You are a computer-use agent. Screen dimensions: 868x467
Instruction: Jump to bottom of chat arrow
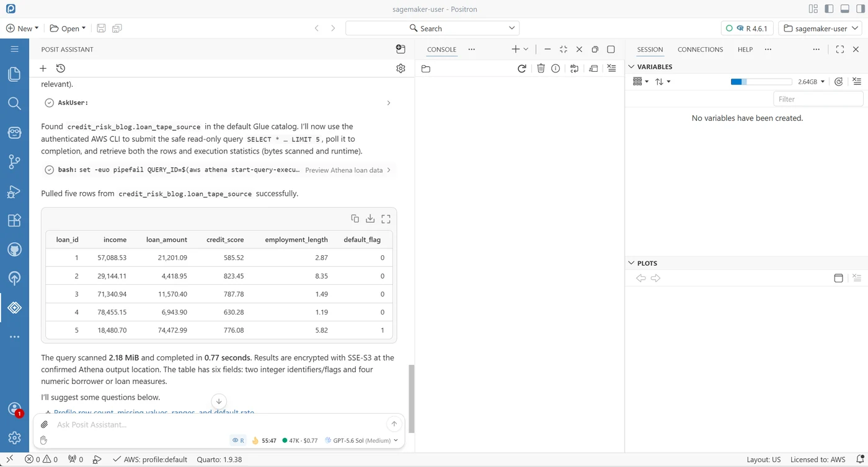pos(218,401)
